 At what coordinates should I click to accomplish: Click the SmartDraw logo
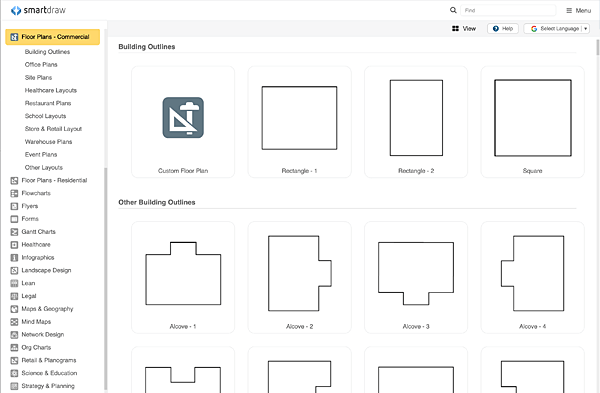coord(38,10)
